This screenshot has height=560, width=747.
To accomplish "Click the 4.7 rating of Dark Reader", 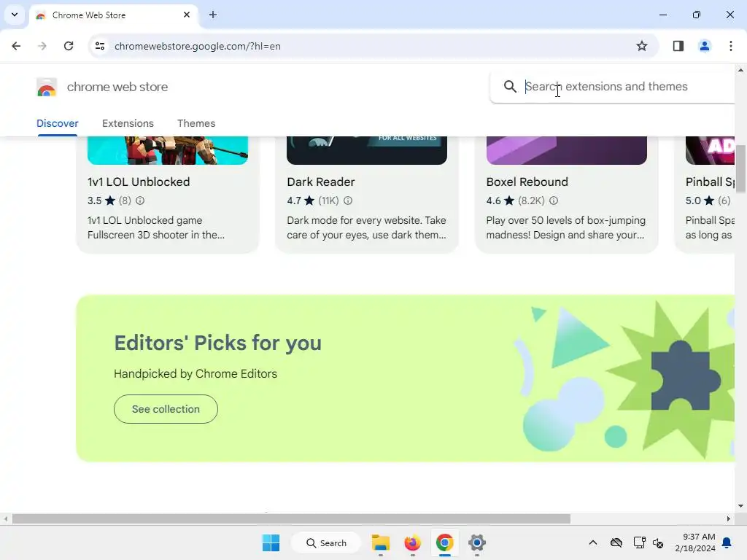I will click(x=294, y=201).
